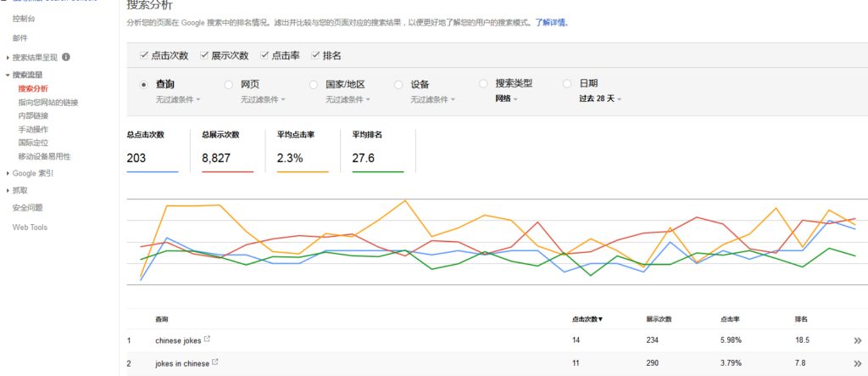This screenshot has height=376, width=868.
Task: Click the 7.8 ranking cell
Action: pyautogui.click(x=800, y=364)
